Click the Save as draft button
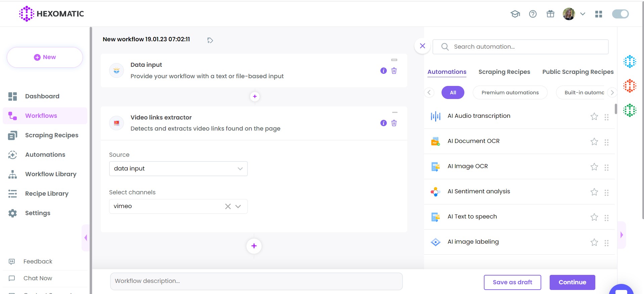 click(512, 282)
